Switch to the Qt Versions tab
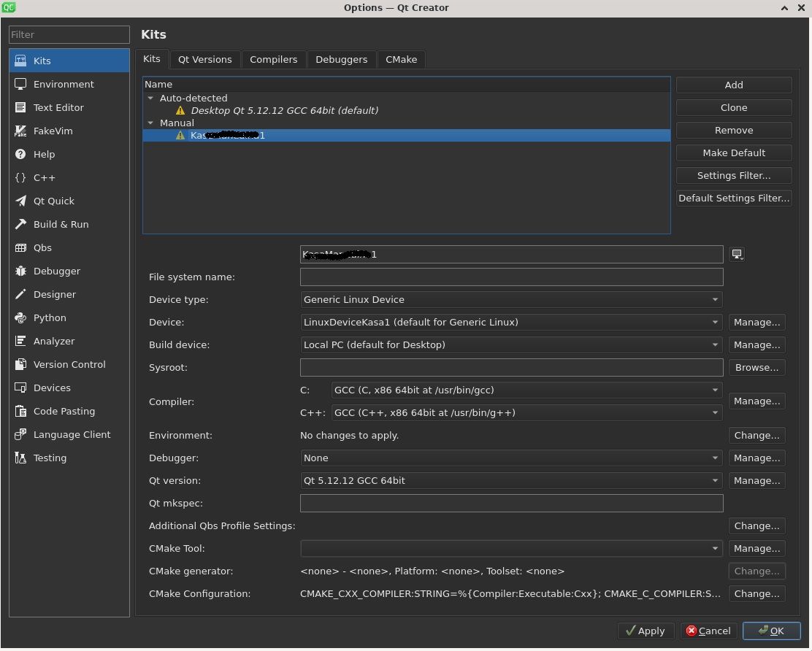The image size is (812, 651). 205,60
